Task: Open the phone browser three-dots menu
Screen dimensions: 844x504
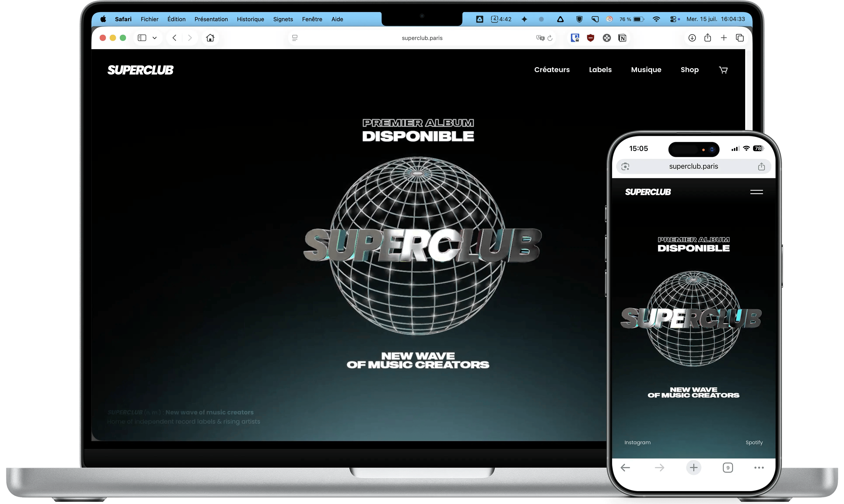Action: tap(759, 468)
